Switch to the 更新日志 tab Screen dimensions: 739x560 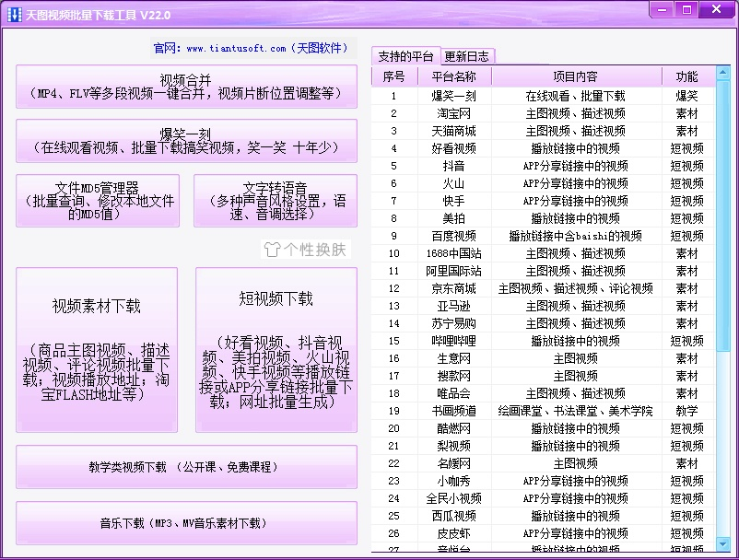pos(467,56)
